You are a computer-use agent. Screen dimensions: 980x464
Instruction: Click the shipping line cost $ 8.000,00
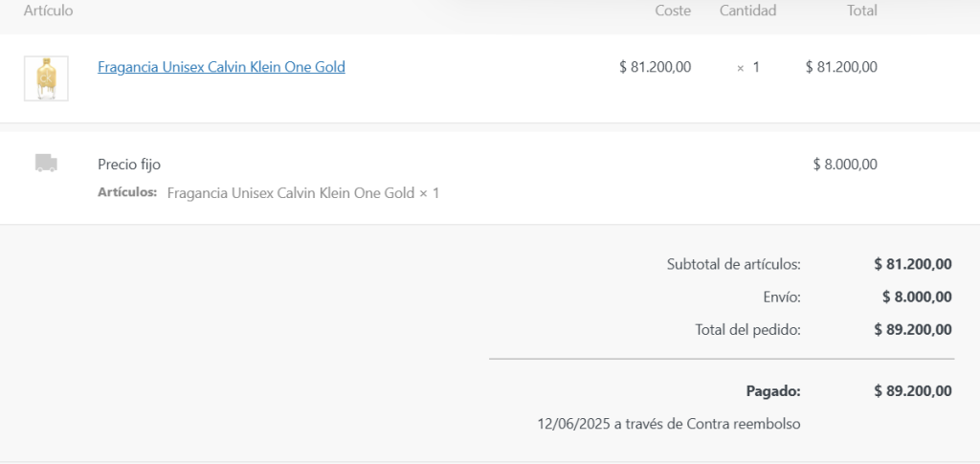pos(844,164)
